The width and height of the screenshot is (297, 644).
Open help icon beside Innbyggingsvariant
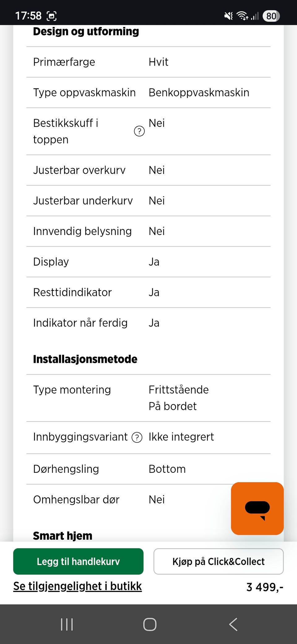pos(137,437)
